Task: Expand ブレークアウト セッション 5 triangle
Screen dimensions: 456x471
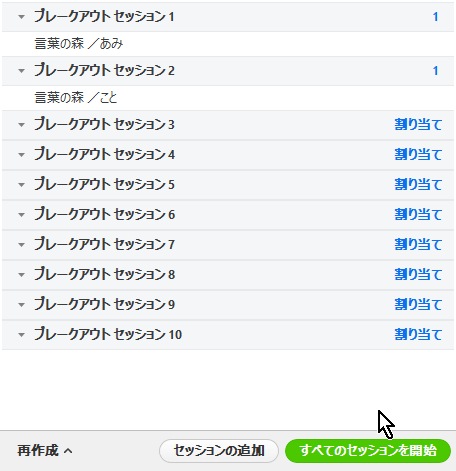Action: point(21,185)
